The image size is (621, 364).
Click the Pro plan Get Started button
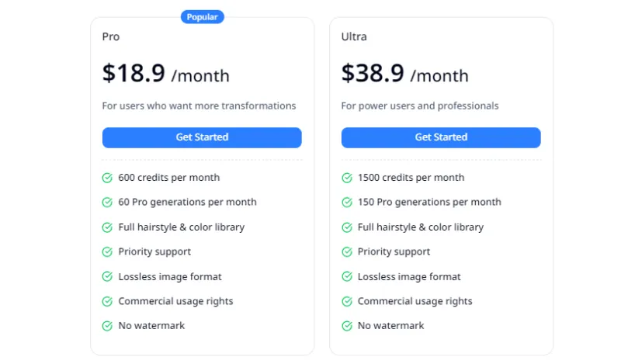click(202, 137)
